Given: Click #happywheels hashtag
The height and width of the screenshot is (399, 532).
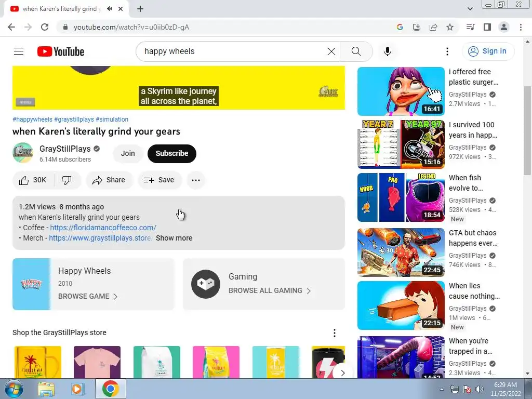Looking at the screenshot, I should [x=32, y=119].
